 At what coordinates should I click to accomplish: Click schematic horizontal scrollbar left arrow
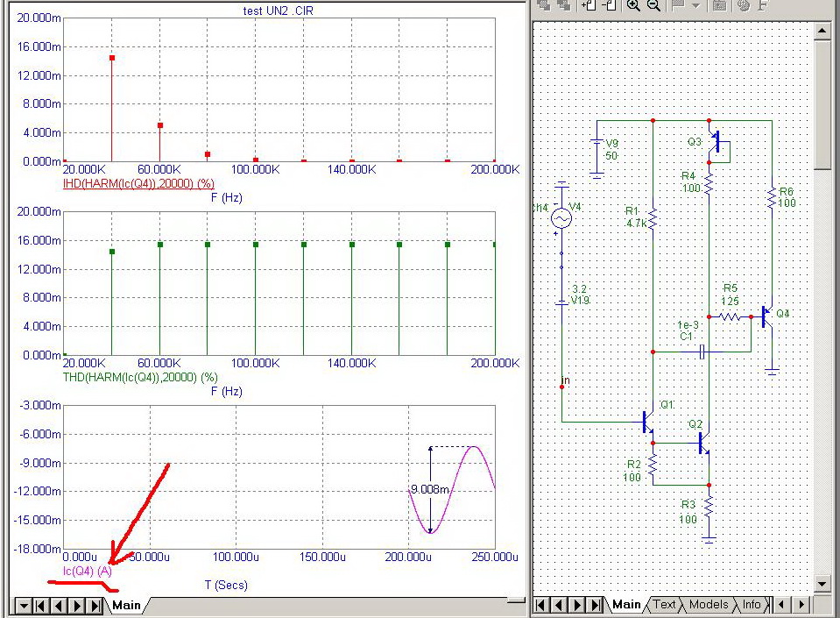pos(781,605)
